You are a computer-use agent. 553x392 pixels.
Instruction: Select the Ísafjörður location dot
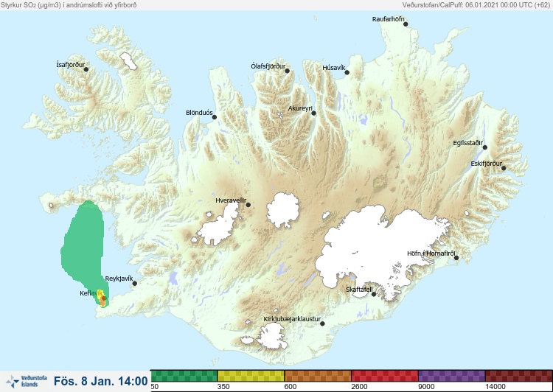86,69
